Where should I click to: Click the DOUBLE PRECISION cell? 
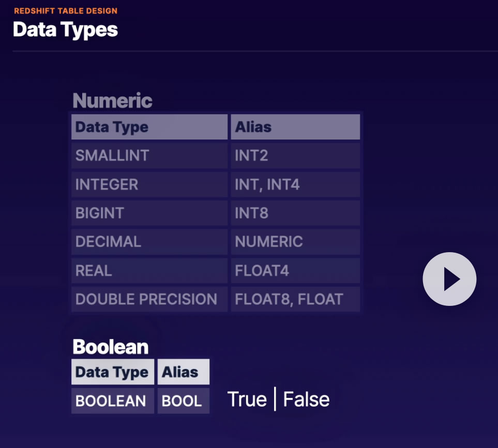149,299
